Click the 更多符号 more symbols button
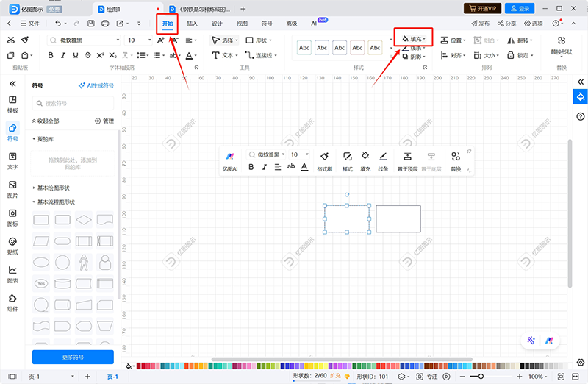Image resolution: width=588 pixels, height=384 pixels. [x=73, y=357]
